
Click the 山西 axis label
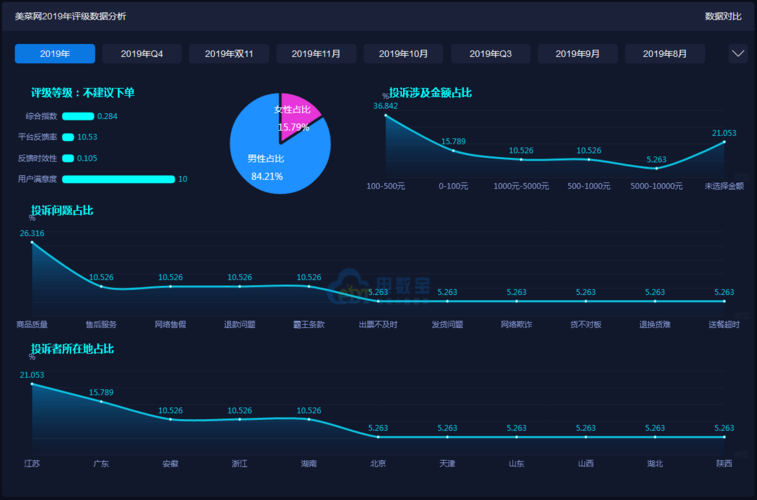point(586,464)
